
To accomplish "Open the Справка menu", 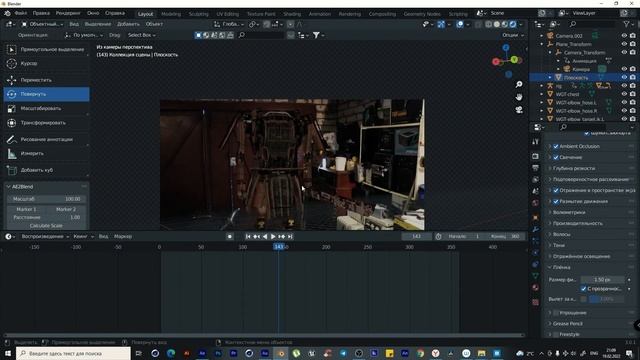I will tap(115, 13).
